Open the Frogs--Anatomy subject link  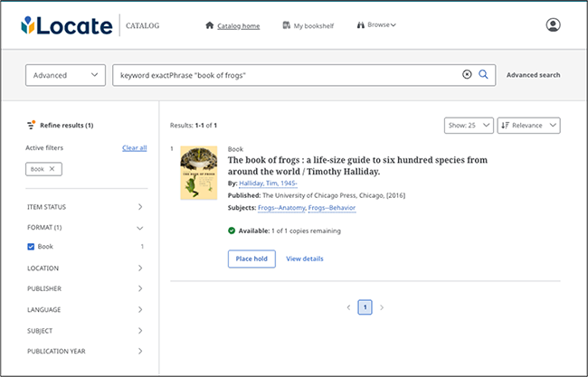(281, 208)
